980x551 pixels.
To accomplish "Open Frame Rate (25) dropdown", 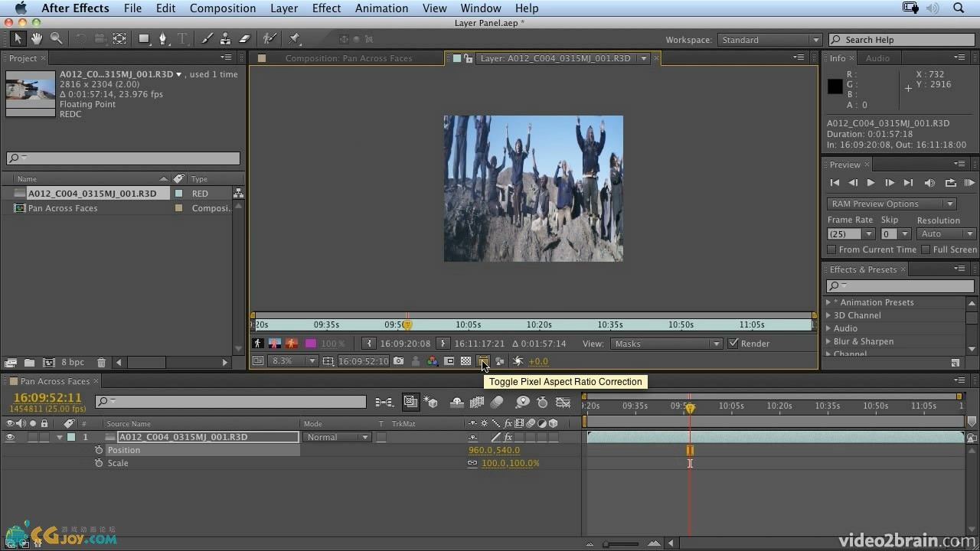I will coord(851,233).
